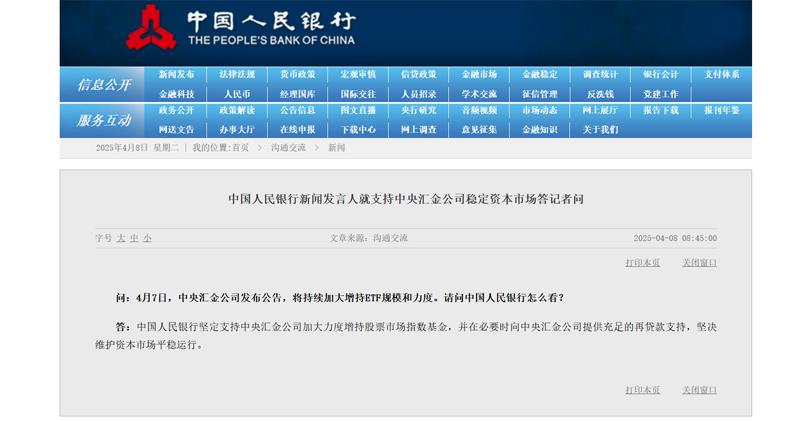Viewport: 800px width, 421px height.
Task: Go to 金融科技 section
Action: point(176,94)
